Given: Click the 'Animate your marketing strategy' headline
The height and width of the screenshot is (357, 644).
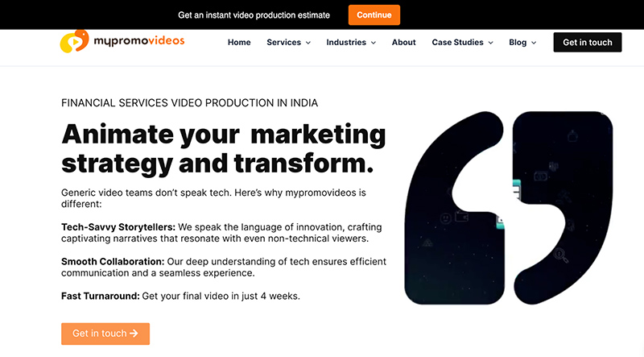Looking at the screenshot, I should [223, 147].
